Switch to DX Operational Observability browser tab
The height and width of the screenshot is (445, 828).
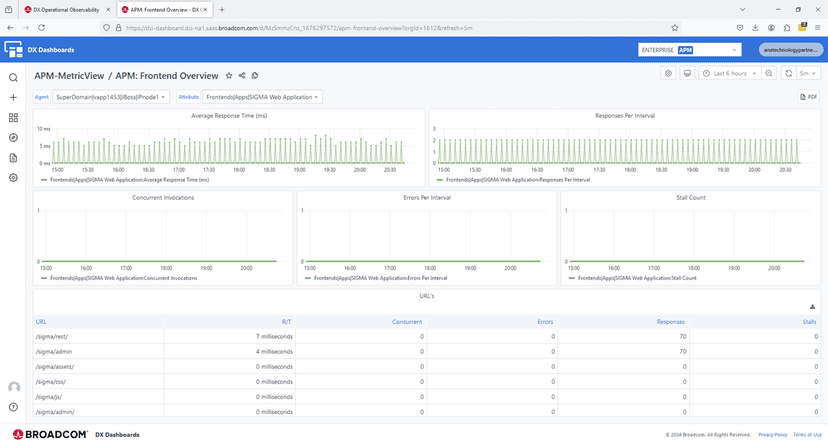click(x=67, y=9)
